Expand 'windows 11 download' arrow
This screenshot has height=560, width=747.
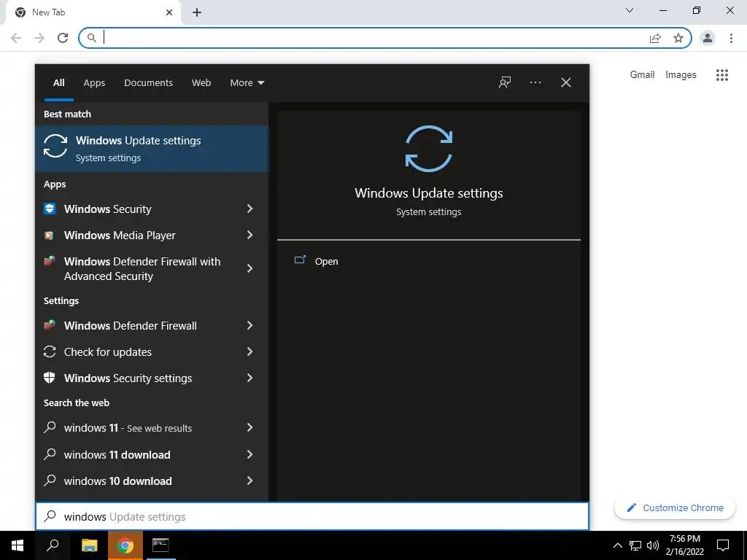click(249, 454)
